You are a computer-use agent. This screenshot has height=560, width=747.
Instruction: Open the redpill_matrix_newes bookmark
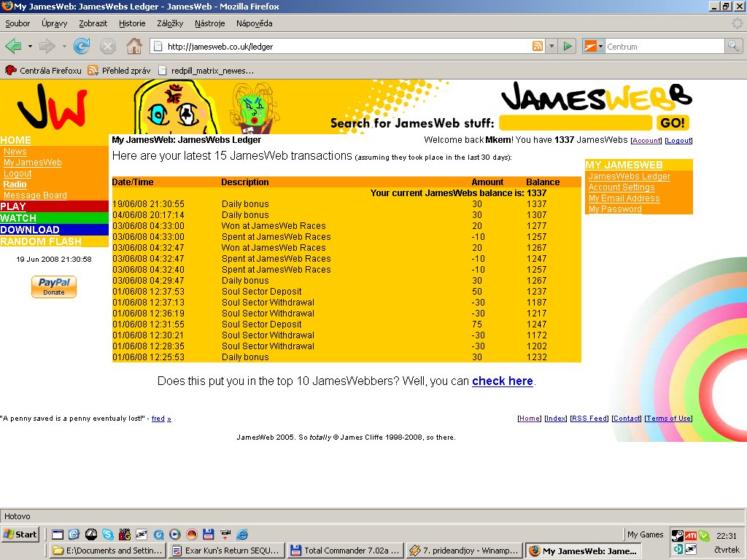point(206,71)
